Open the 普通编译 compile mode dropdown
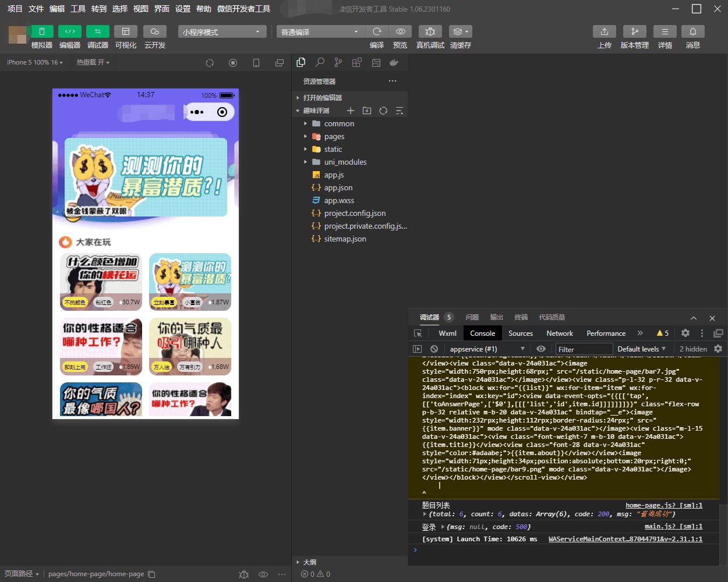The height and width of the screenshot is (582, 728). (320, 32)
